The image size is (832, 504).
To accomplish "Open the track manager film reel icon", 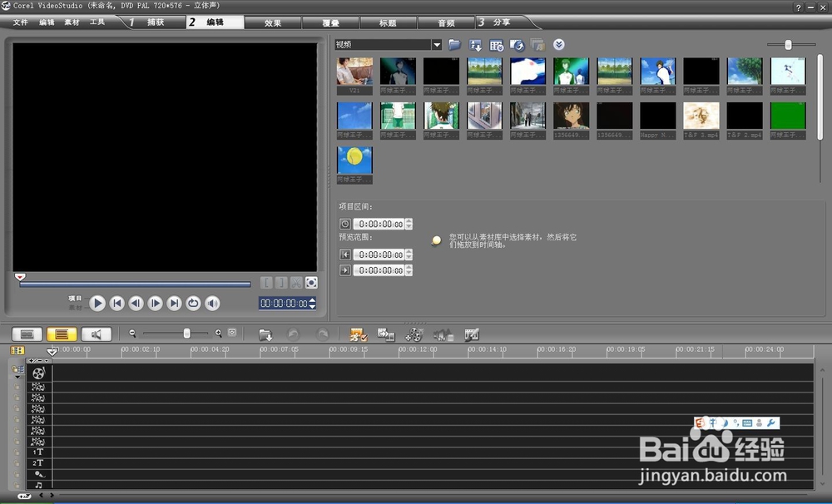I will 414,334.
